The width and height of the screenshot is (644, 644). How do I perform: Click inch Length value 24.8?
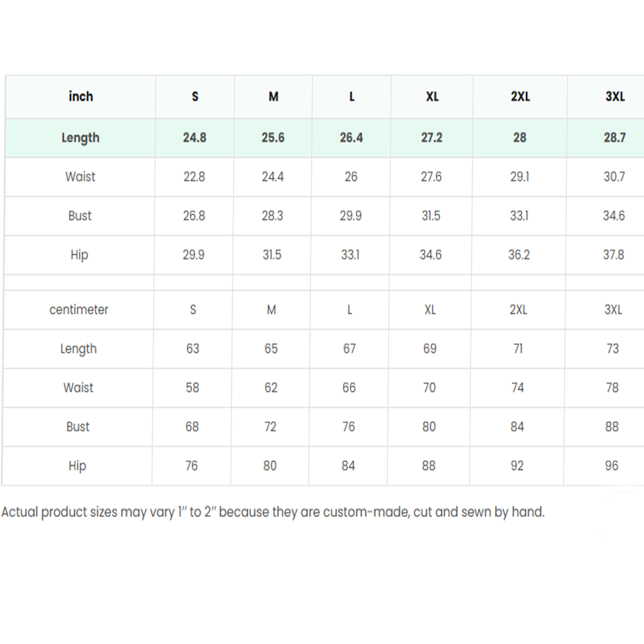pos(194,138)
